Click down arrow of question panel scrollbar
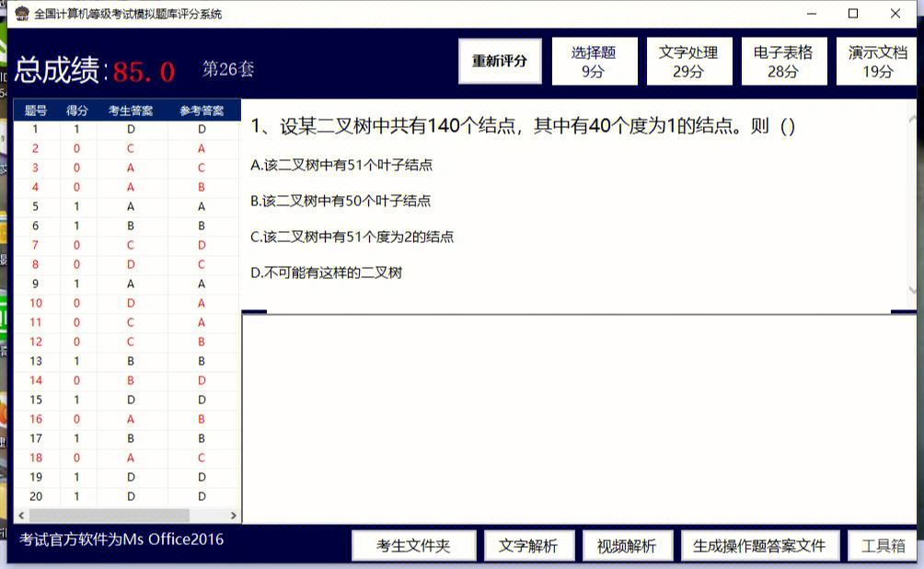Screen dimensions: 924x569 click(912, 289)
